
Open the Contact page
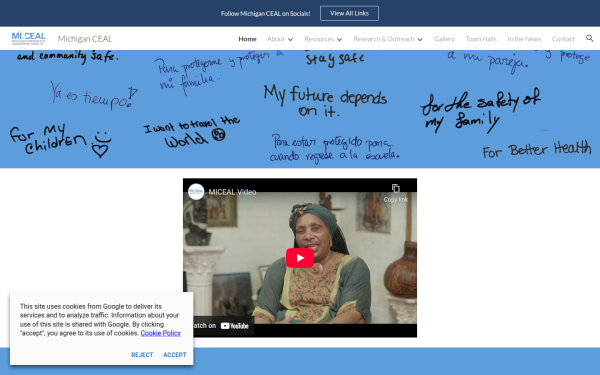pyautogui.click(x=563, y=39)
